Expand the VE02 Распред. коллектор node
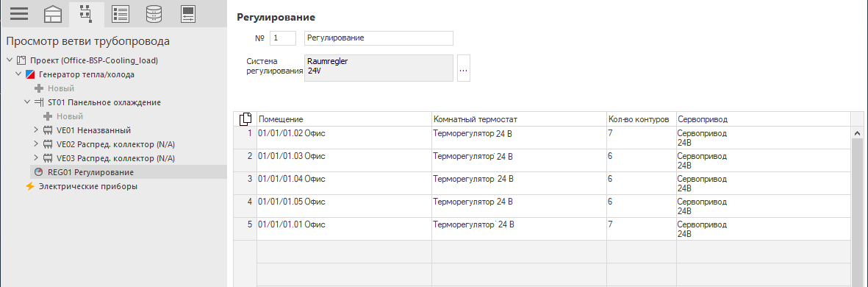The height and width of the screenshot is (287, 868). [x=37, y=144]
